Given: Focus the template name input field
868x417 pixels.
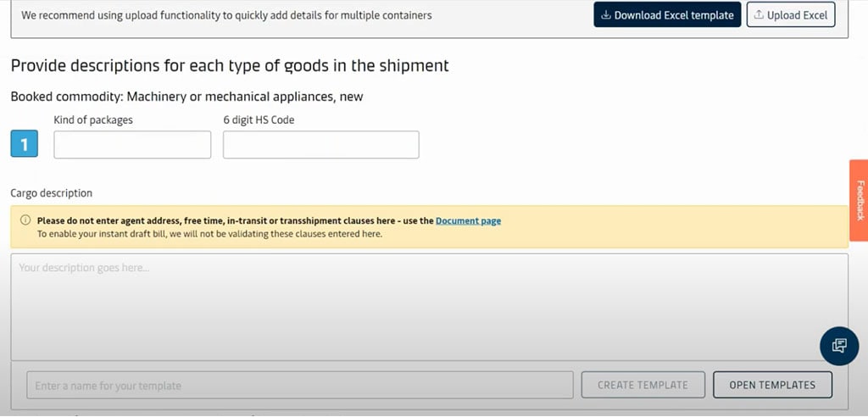Looking at the screenshot, I should 299,385.
